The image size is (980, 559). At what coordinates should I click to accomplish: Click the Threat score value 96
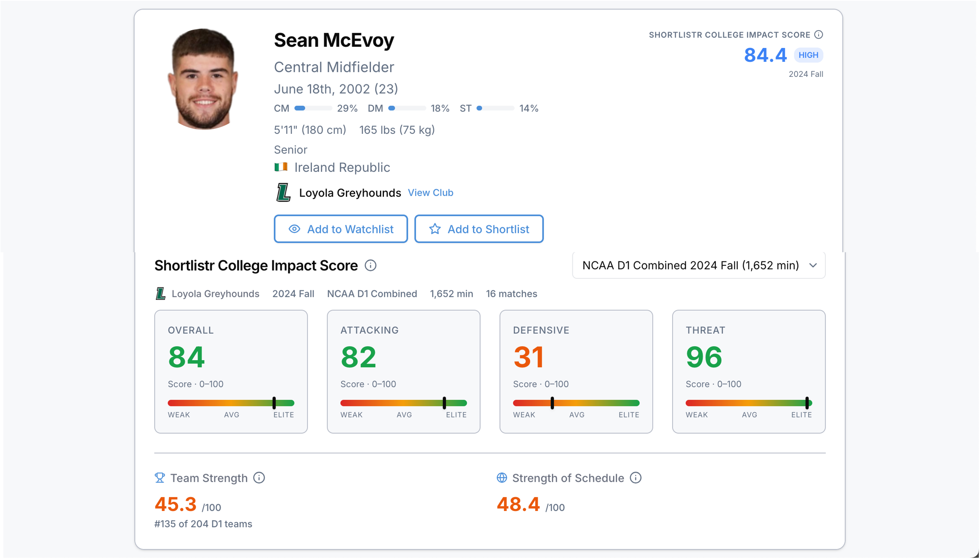(x=704, y=357)
